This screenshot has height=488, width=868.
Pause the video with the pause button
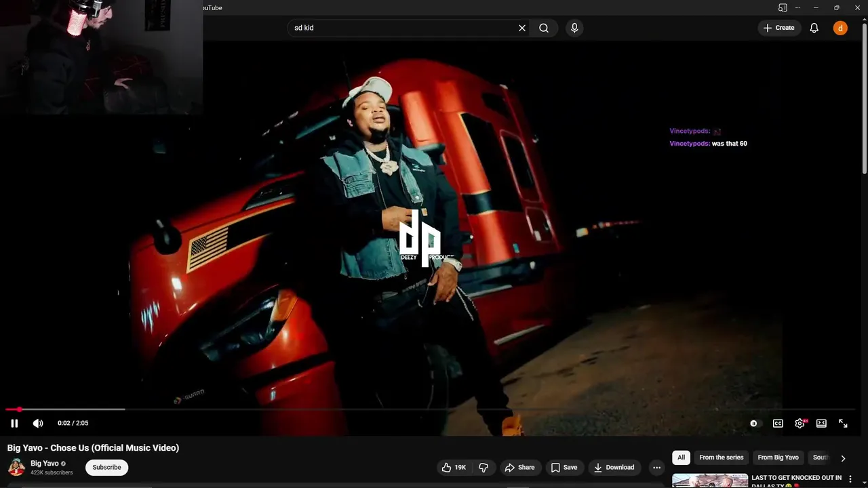[x=14, y=423]
